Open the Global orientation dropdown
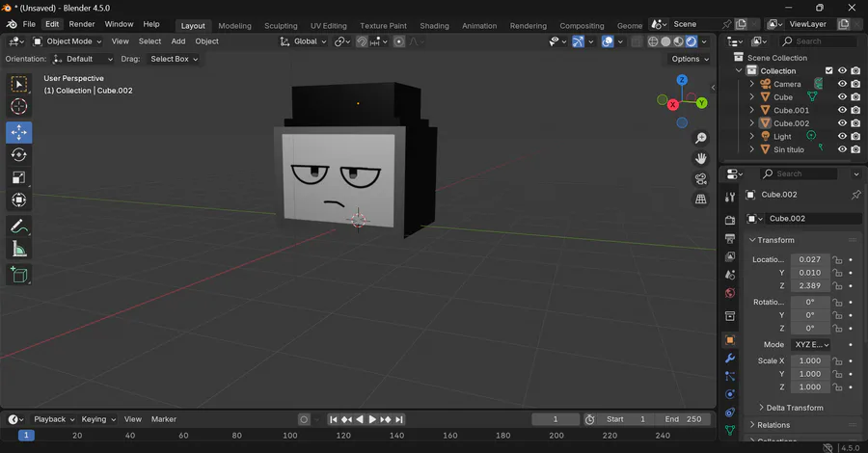 click(304, 41)
